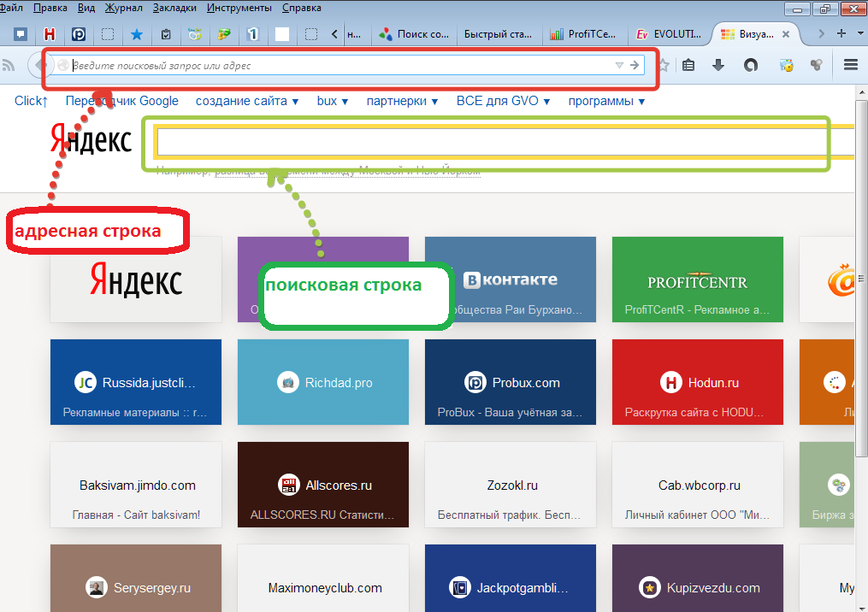This screenshot has width=868, height=612.
Task: Click the go arrow in address bar
Action: (635, 65)
